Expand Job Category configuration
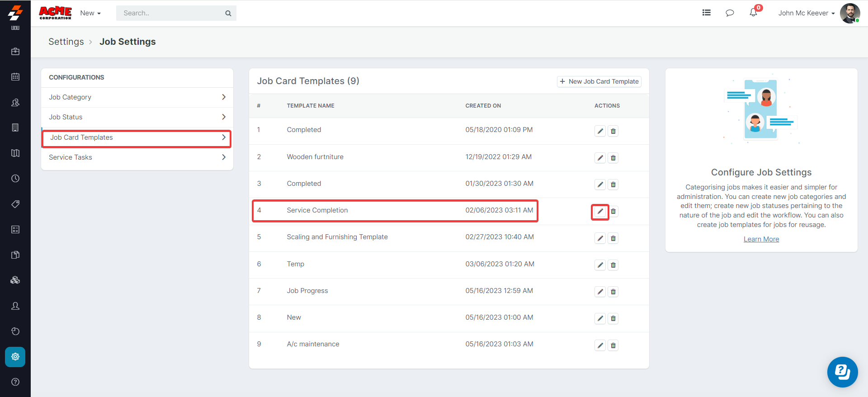This screenshot has width=868, height=397. (x=137, y=97)
